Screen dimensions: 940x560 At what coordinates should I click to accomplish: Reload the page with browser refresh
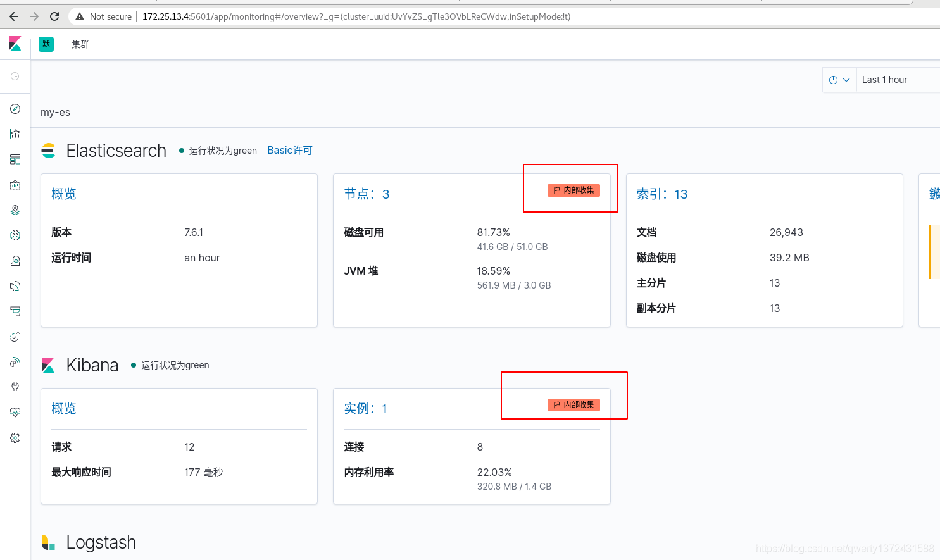[x=54, y=16]
